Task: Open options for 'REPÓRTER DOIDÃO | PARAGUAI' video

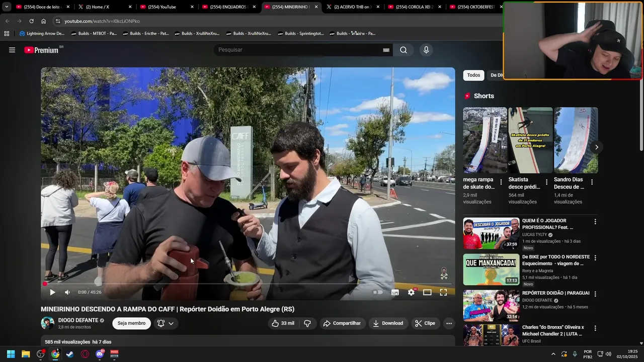Action: pyautogui.click(x=595, y=294)
